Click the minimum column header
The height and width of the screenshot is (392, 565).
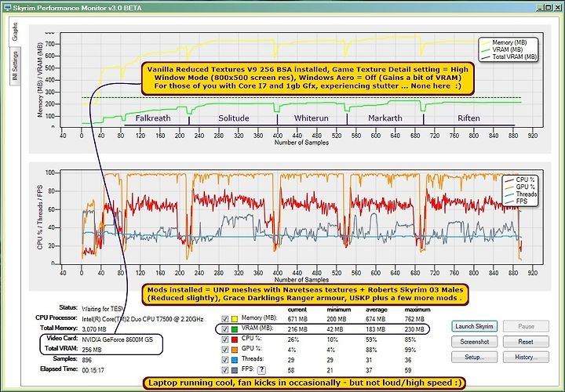pos(339,310)
